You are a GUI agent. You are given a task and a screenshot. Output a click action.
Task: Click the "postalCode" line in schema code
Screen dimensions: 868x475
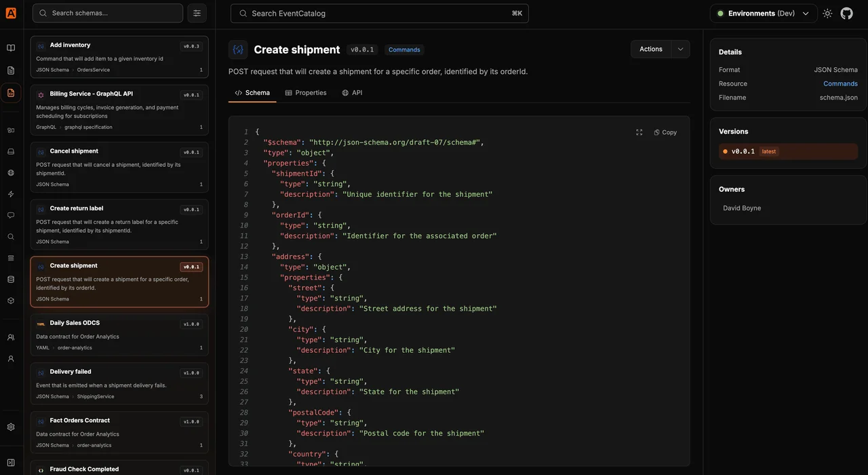[x=320, y=413]
